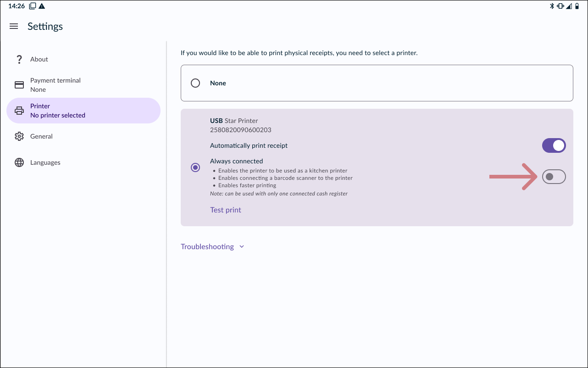
Task: Open the Languages settings section
Action: [83, 162]
